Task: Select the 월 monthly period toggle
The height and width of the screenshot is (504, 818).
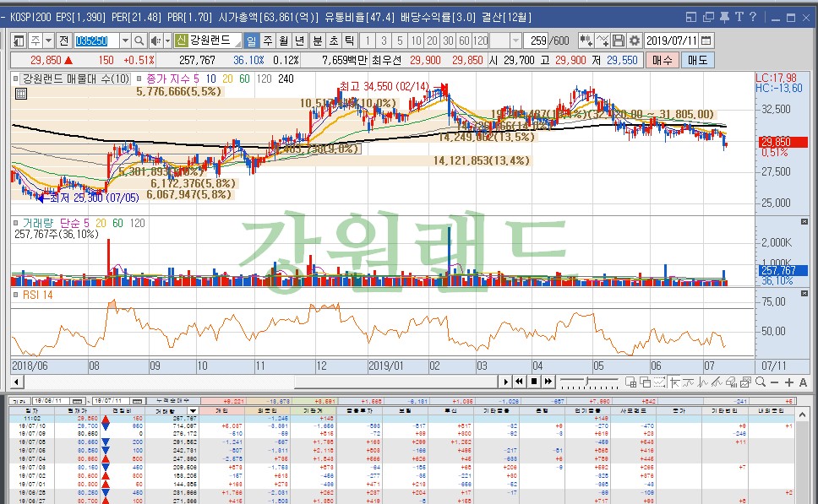Action: pos(283,41)
